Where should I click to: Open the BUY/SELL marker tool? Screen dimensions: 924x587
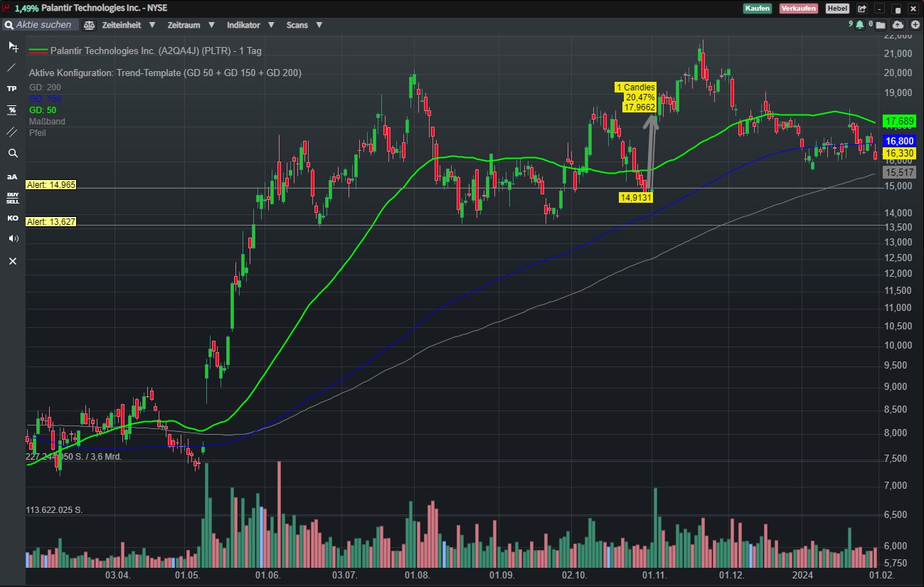13,198
